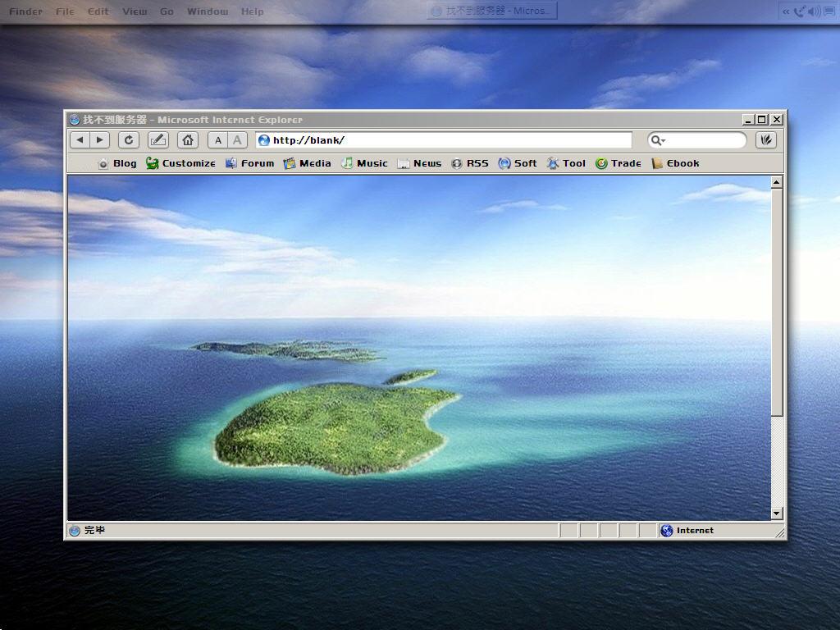Open the Media bookmark
The image size is (840, 630).
point(307,163)
